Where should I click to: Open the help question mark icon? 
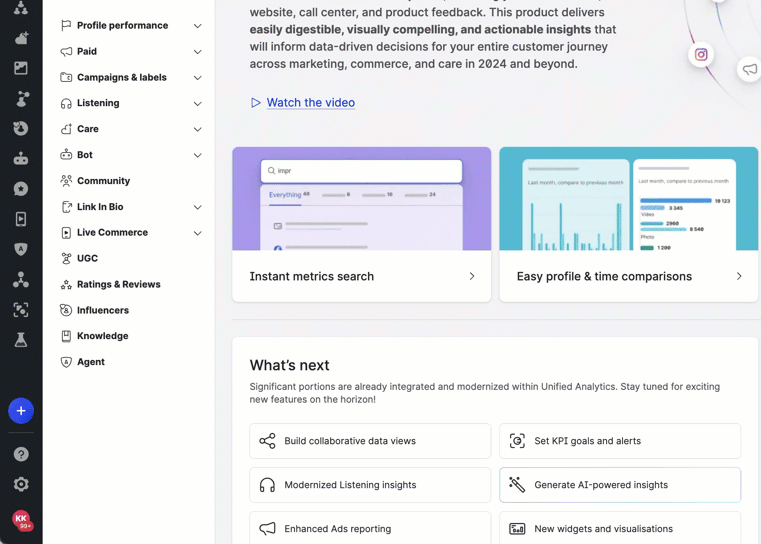tap(21, 454)
